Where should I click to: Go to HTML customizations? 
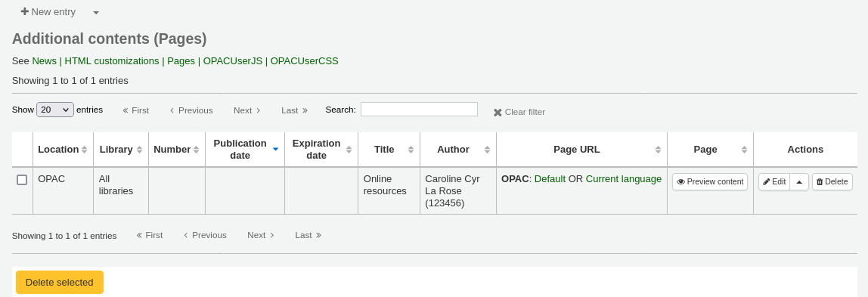point(112,61)
